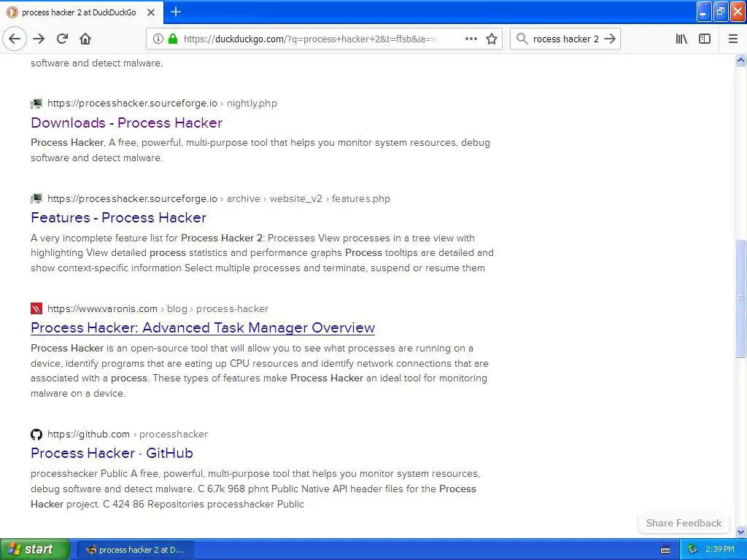Click the 'processhacker Public A free, powerful' snippet
The image size is (747, 560).
point(255,489)
